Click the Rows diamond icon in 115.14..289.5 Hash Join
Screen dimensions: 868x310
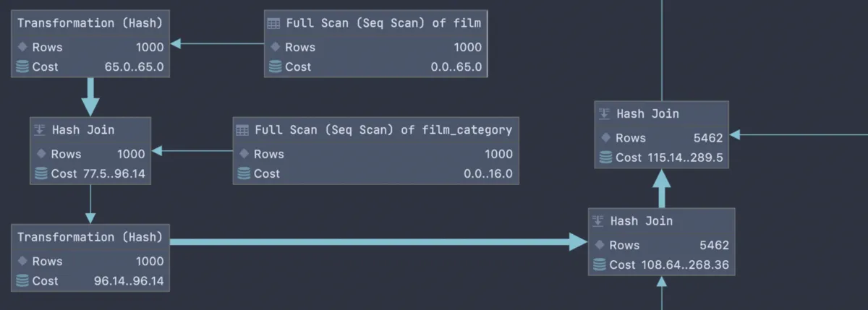click(x=605, y=138)
